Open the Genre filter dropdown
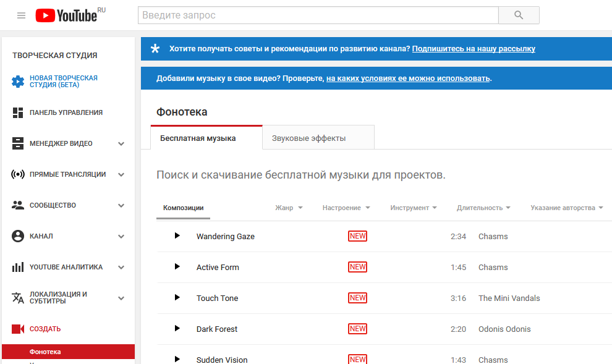This screenshot has height=364, width=612. (289, 208)
